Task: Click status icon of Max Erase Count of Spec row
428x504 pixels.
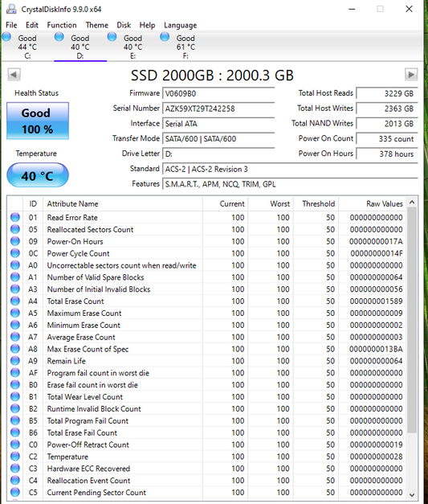Action: click(x=15, y=349)
